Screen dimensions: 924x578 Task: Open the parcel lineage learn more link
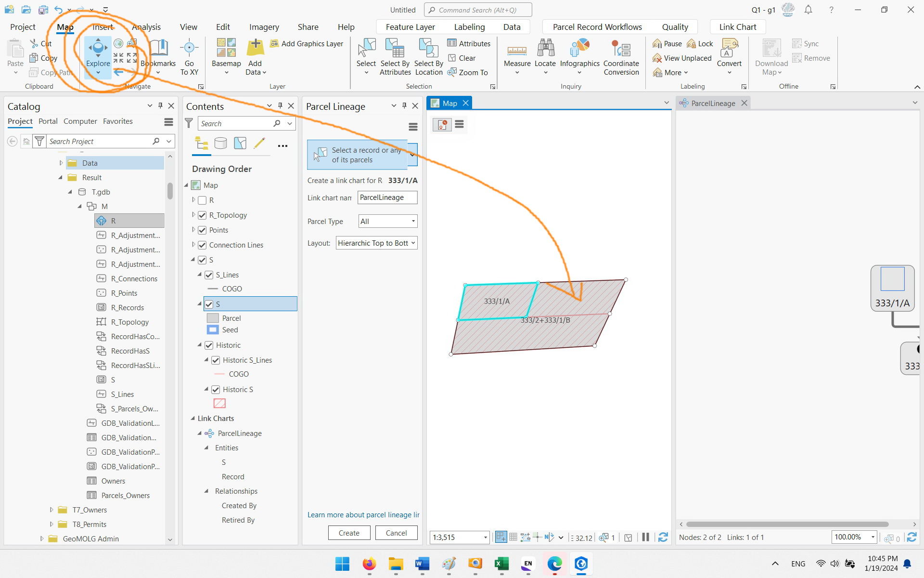[363, 514]
